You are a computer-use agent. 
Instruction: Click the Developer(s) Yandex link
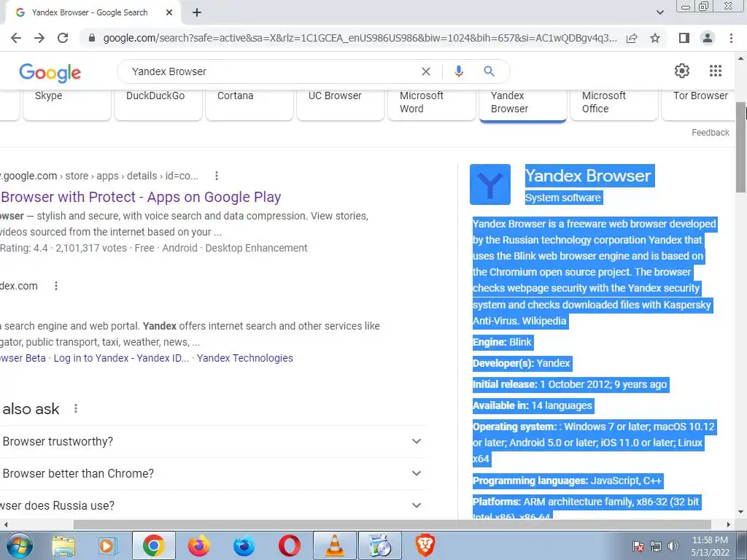click(x=553, y=363)
